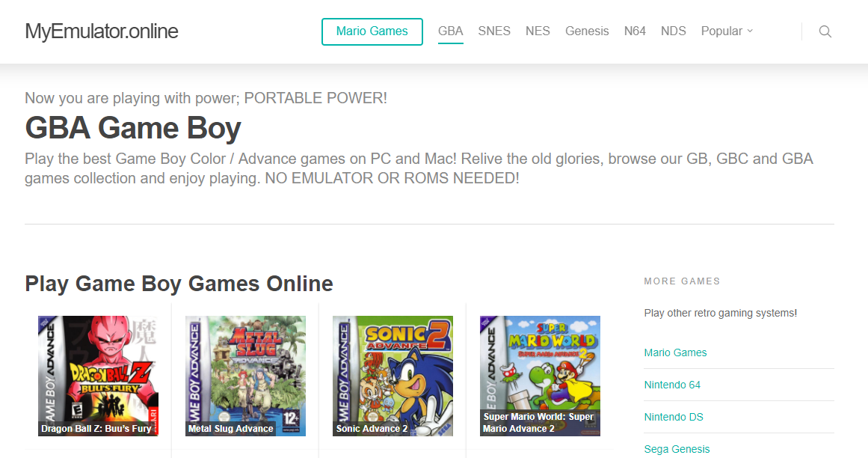Launch Metal Slug Advance from its cover
Screen dimensions: 868x458
[x=244, y=376]
